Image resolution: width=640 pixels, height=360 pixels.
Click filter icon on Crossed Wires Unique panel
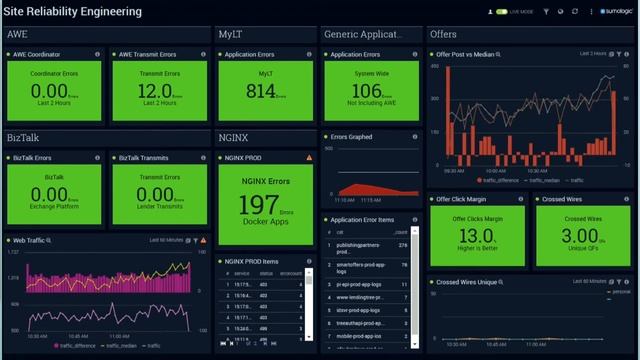coord(619,282)
